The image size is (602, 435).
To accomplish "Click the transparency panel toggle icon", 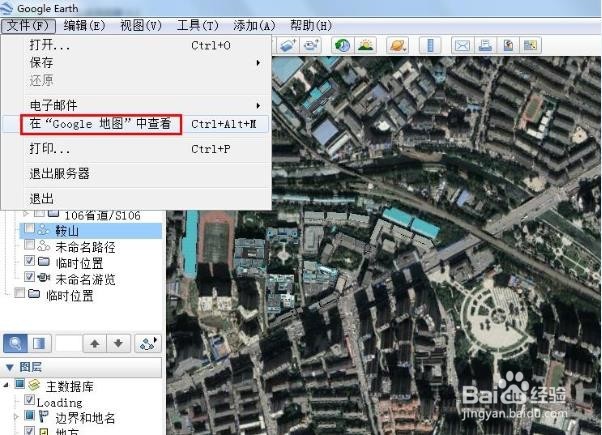I will click(39, 343).
